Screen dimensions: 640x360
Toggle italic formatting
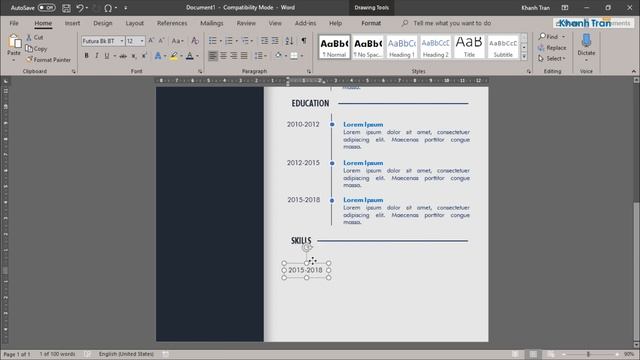[x=97, y=56]
